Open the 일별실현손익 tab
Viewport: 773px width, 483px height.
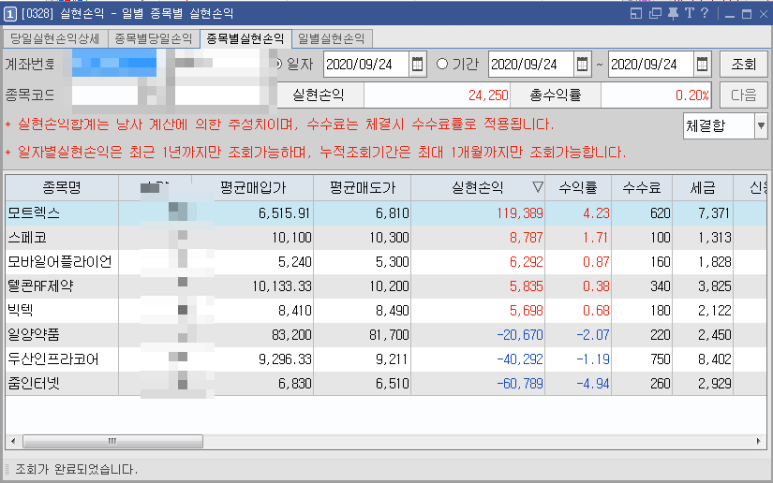pos(331,38)
